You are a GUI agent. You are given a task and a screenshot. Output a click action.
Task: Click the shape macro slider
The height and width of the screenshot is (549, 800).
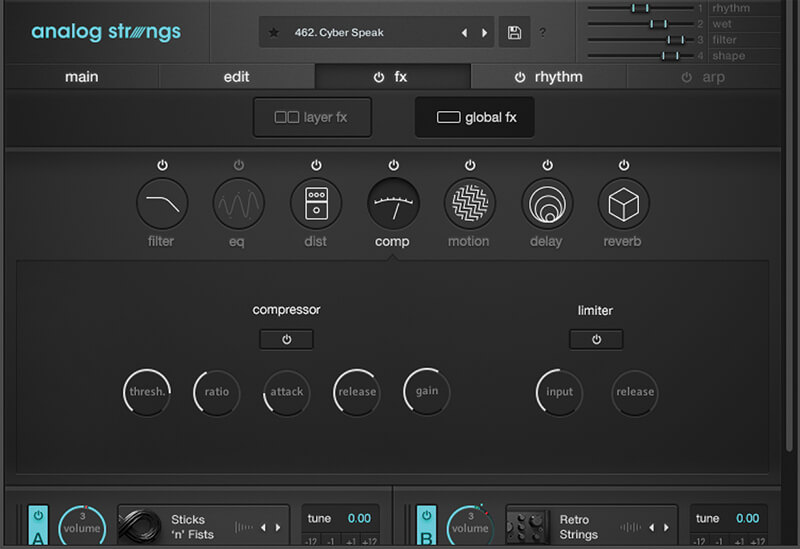coord(641,55)
